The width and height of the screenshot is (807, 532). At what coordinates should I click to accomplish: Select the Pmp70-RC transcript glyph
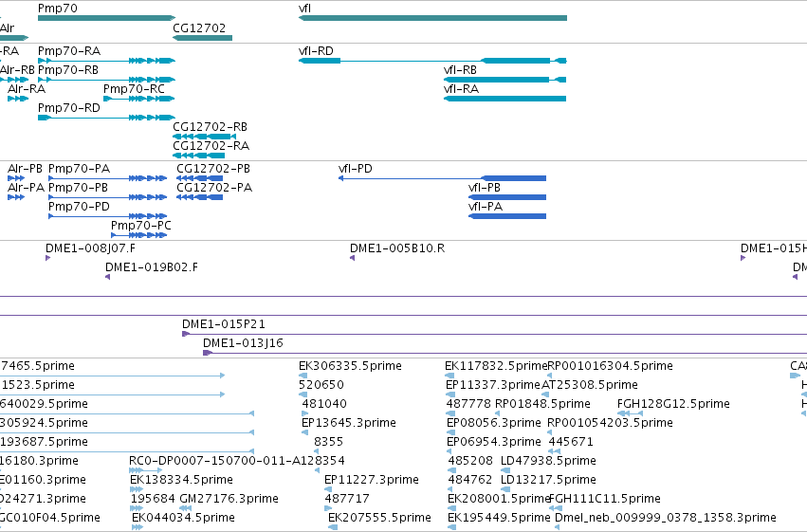click(139, 99)
